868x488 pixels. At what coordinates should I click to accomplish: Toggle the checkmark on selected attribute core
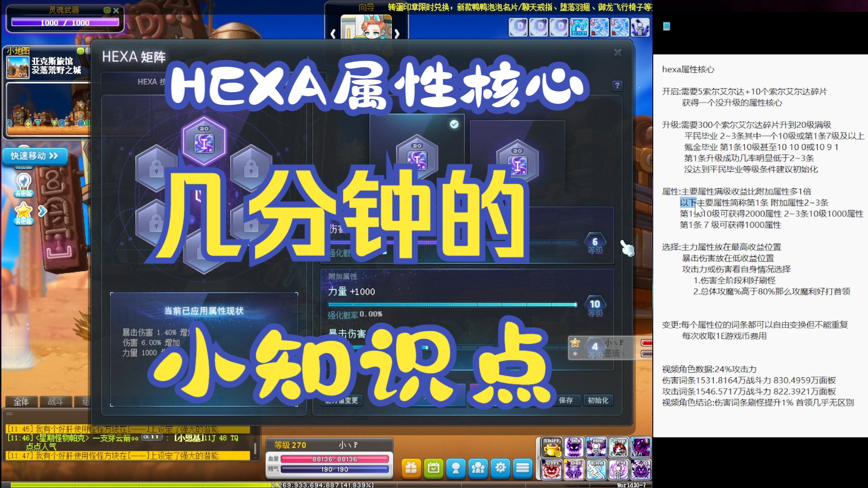point(454,124)
